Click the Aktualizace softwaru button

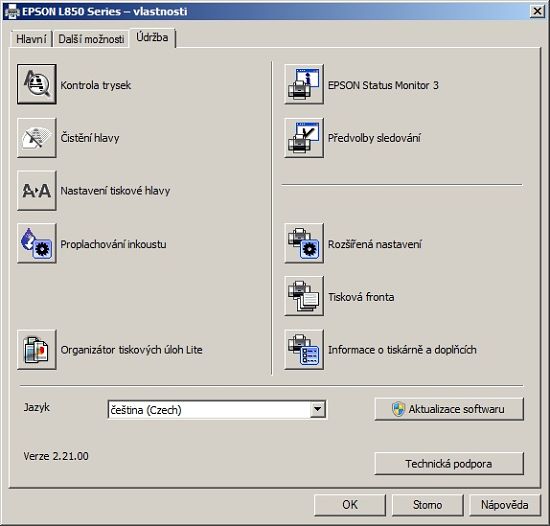coord(449,409)
